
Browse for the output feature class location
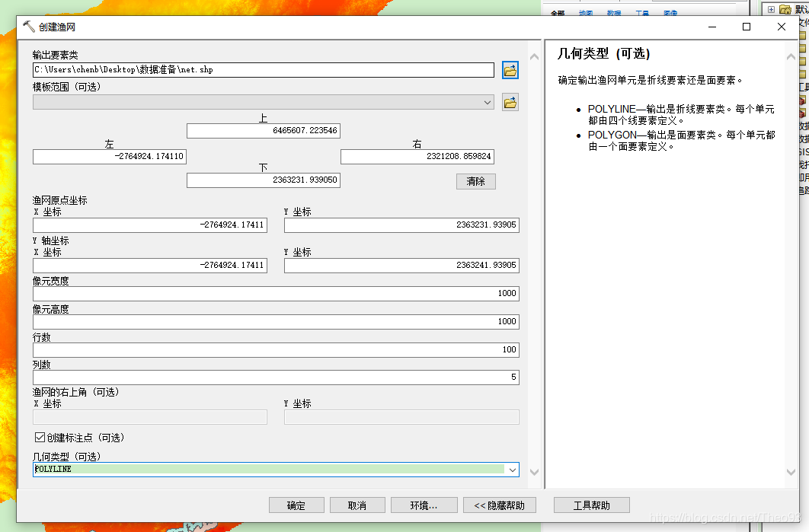coord(510,70)
